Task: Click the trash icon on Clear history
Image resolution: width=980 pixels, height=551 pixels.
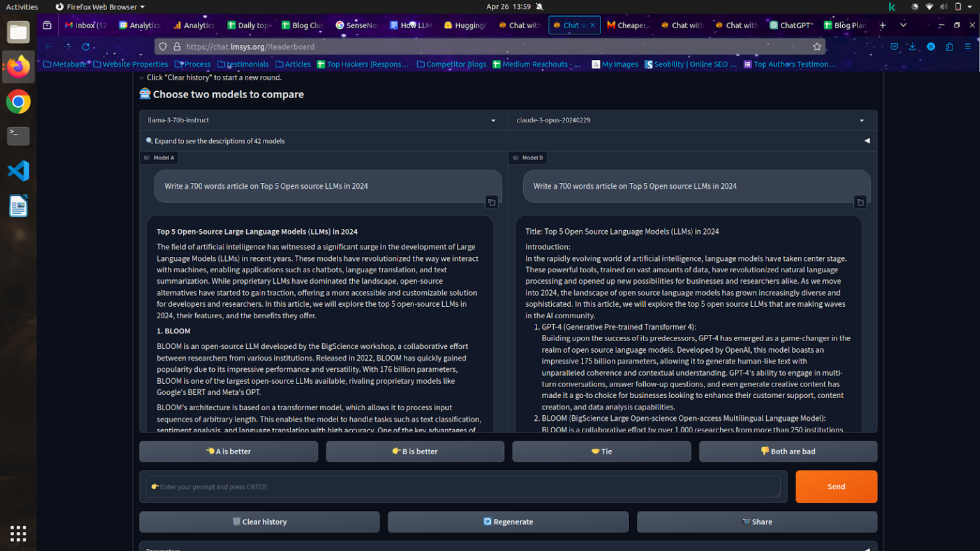Action: coord(237,522)
